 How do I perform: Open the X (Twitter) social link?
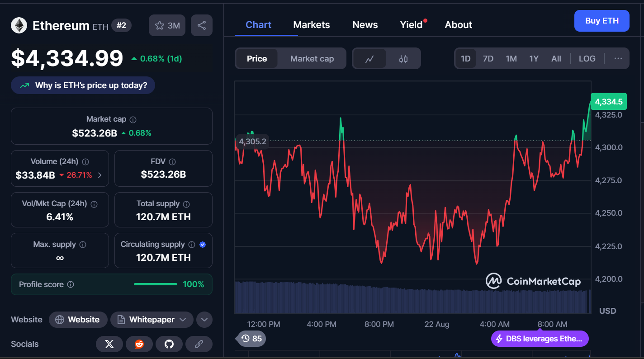pyautogui.click(x=109, y=344)
